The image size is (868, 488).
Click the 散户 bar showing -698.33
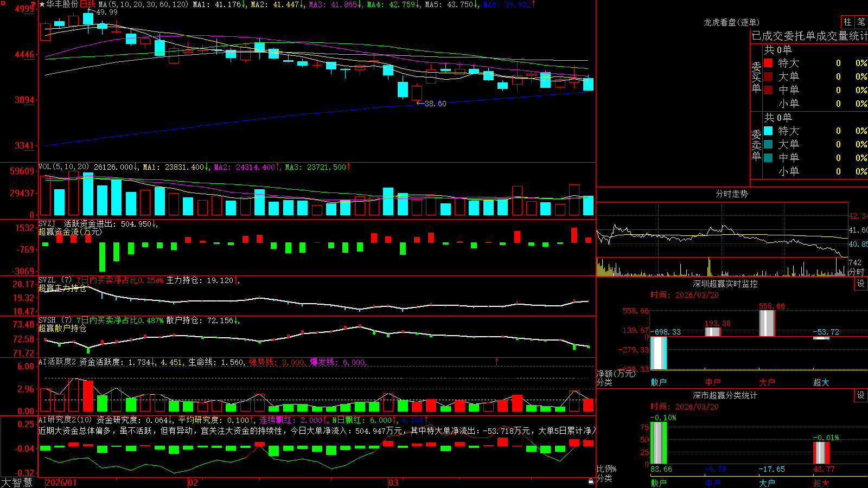[x=659, y=353]
